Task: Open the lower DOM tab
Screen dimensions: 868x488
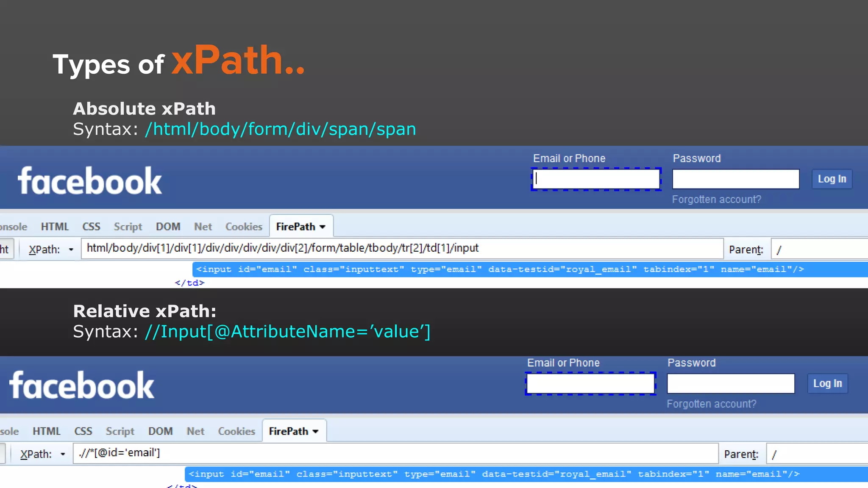Action: pos(160,431)
